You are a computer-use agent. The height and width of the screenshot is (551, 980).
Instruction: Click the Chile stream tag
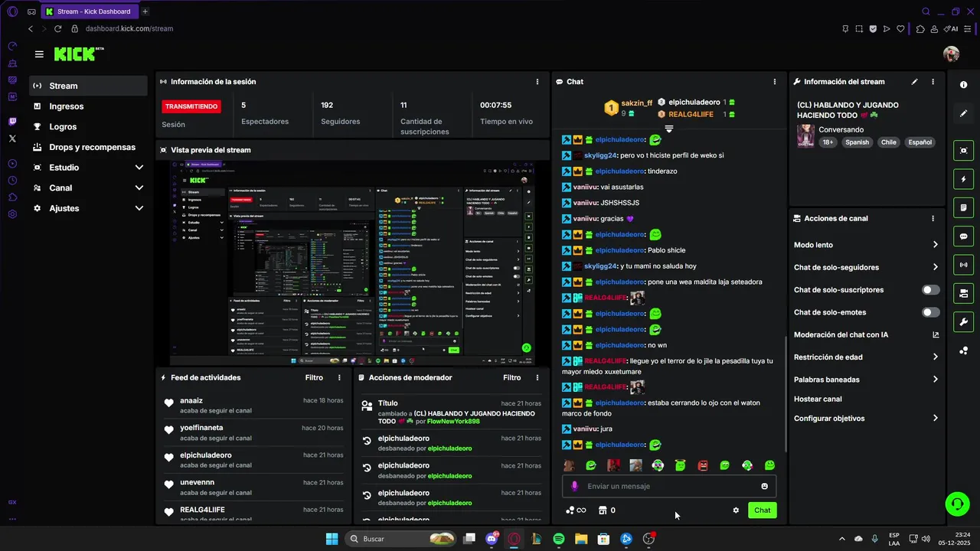click(x=888, y=142)
